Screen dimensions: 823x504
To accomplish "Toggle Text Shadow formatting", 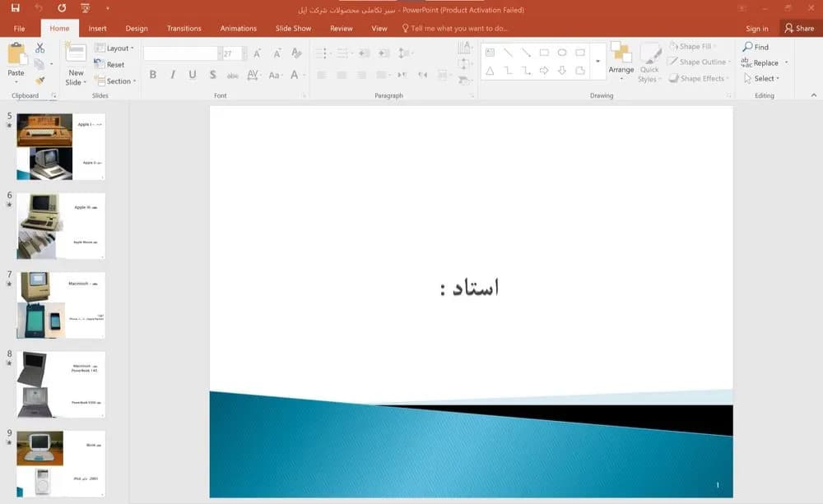I will pyautogui.click(x=212, y=75).
